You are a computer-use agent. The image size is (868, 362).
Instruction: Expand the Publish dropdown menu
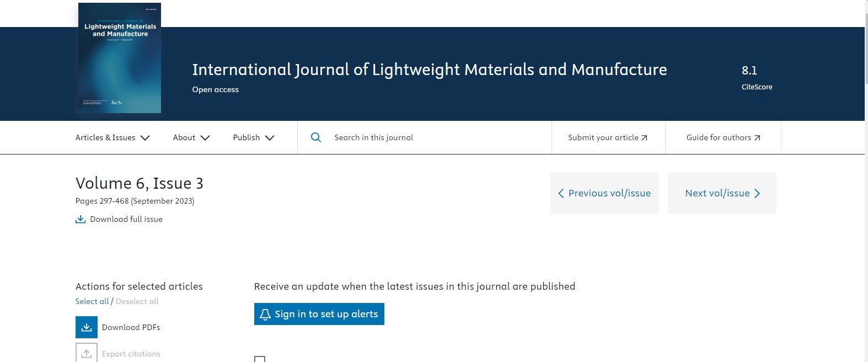[x=254, y=138]
